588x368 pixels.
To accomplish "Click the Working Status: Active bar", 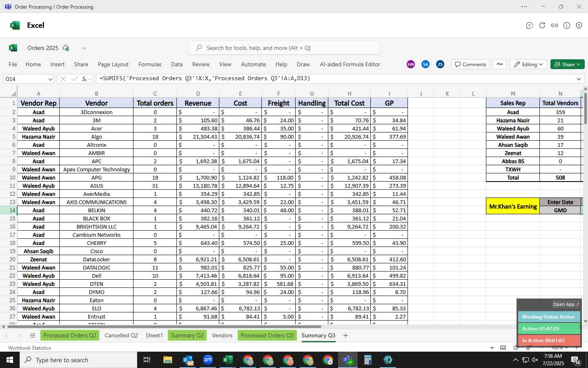I will click(x=549, y=317).
